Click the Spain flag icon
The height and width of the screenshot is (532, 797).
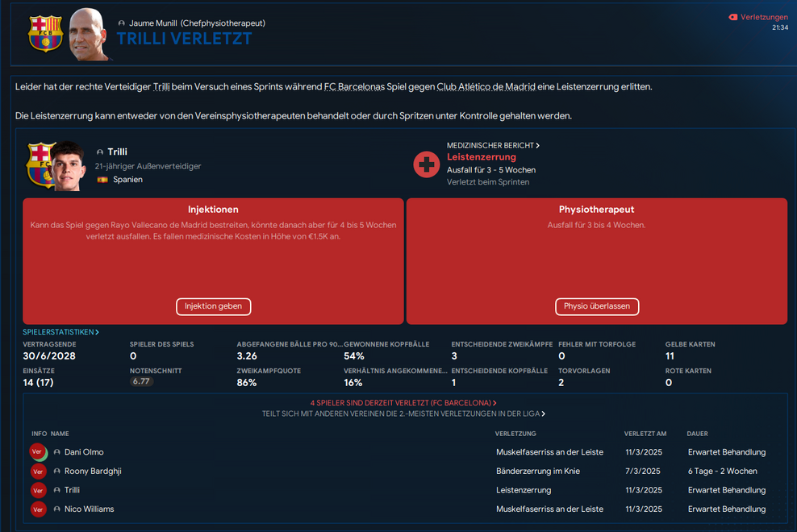click(x=102, y=180)
